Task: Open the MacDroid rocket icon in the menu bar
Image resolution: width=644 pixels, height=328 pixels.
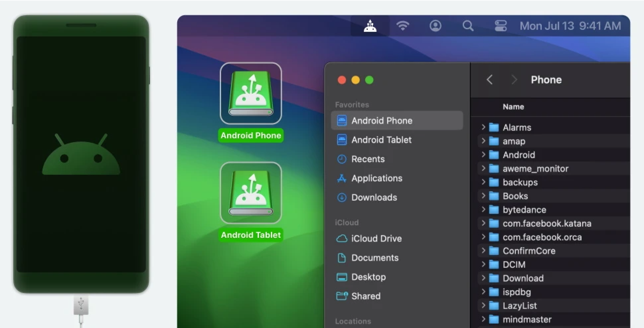Action: 370,26
